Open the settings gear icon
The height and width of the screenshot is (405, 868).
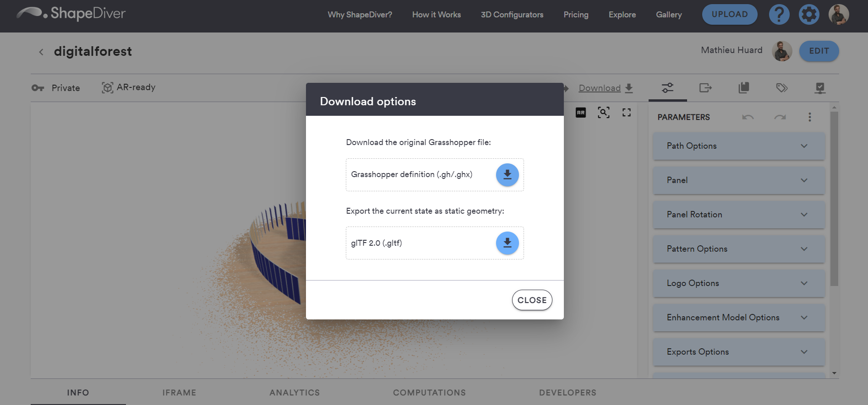coord(808,15)
